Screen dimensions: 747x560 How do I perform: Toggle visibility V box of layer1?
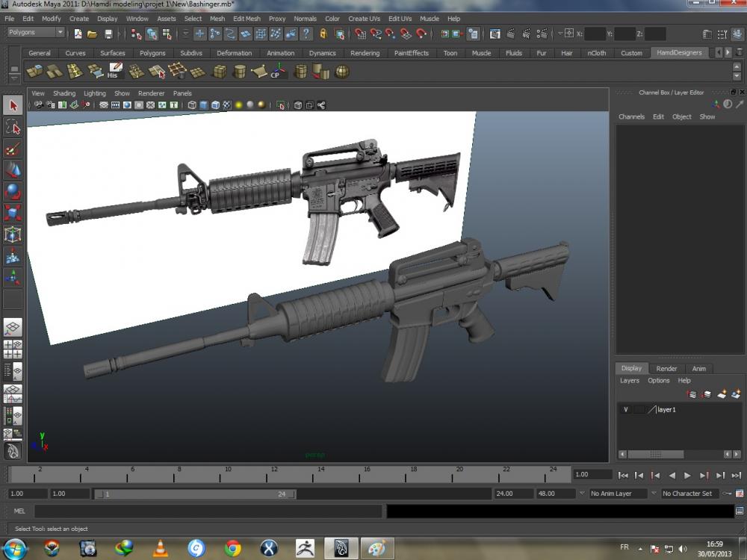click(625, 410)
